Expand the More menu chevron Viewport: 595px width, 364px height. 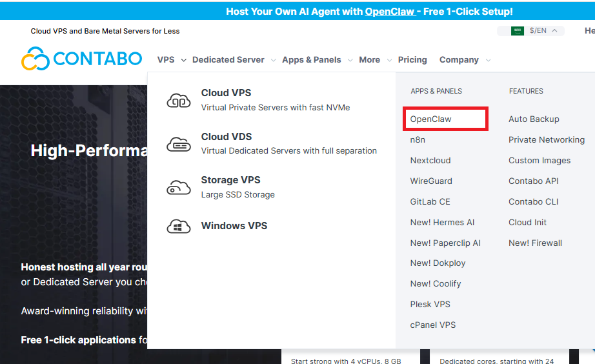pos(389,61)
